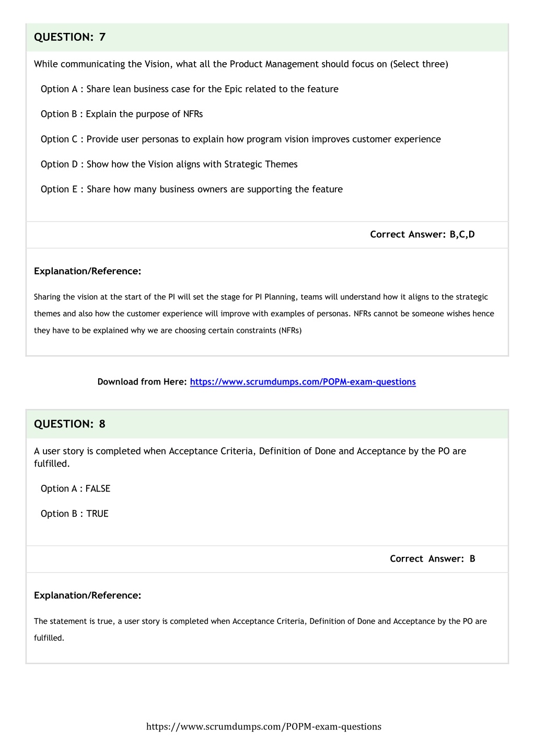Select Option A about lean business case
This screenshot has height=756, width=535.
pyautogui.click(x=190, y=89)
